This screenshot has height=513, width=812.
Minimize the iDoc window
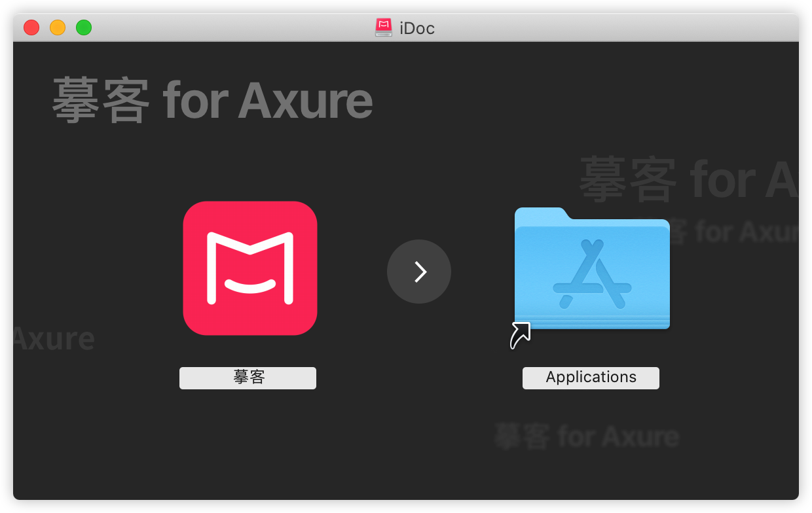pos(58,27)
